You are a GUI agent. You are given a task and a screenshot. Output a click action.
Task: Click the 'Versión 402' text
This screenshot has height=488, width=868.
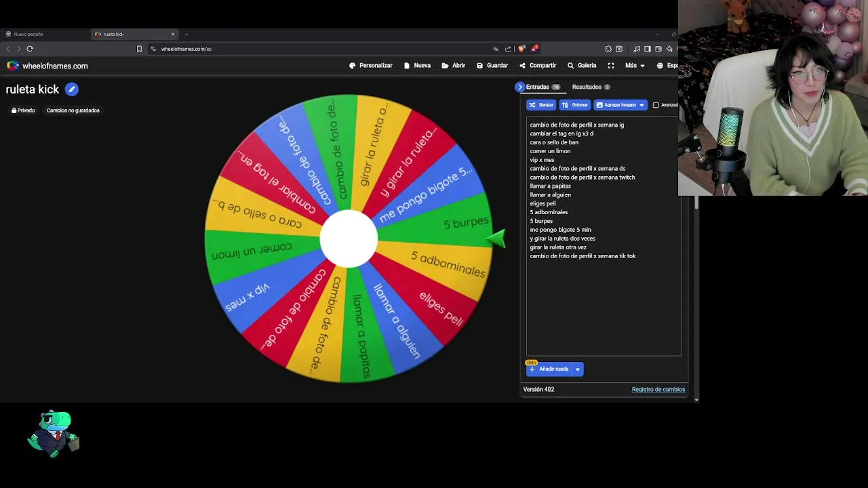(538, 390)
